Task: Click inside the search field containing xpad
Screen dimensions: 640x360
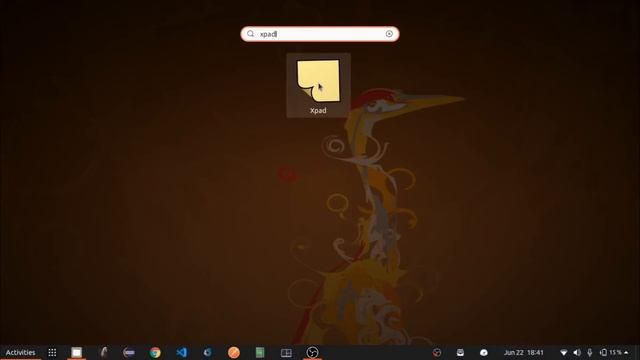Action: pyautogui.click(x=320, y=34)
